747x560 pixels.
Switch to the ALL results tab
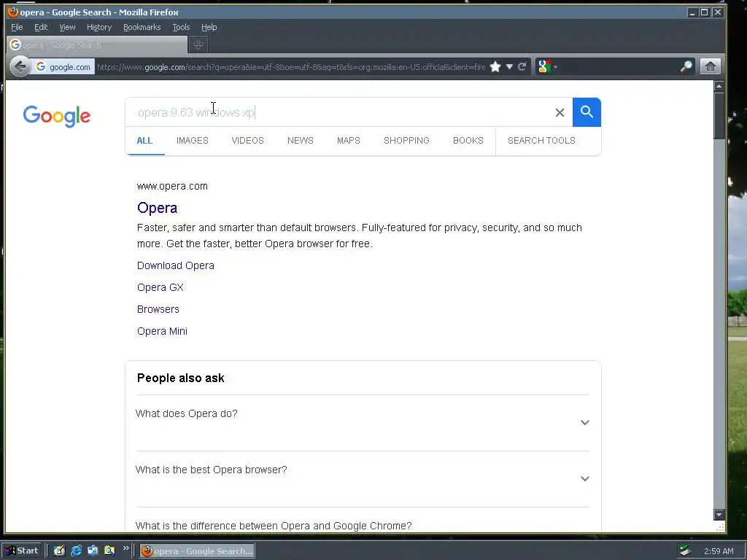(x=144, y=141)
